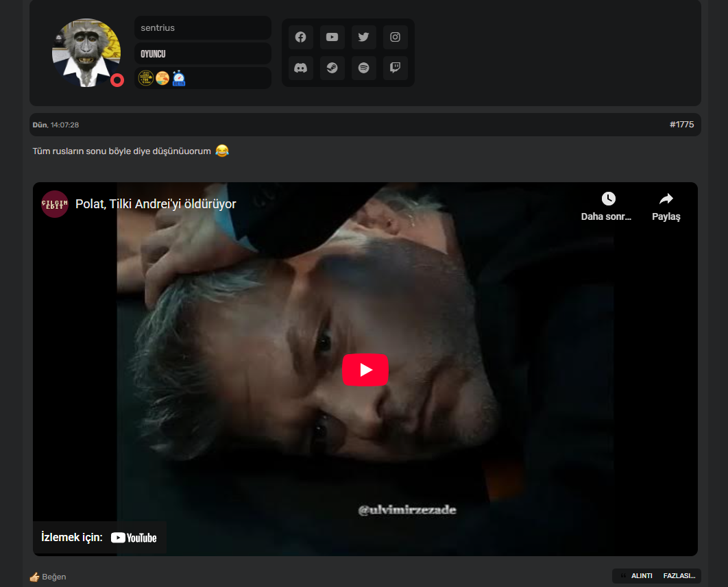Open sentrius's Spotify icon
Image resolution: width=728 pixels, height=587 pixels.
[x=363, y=68]
